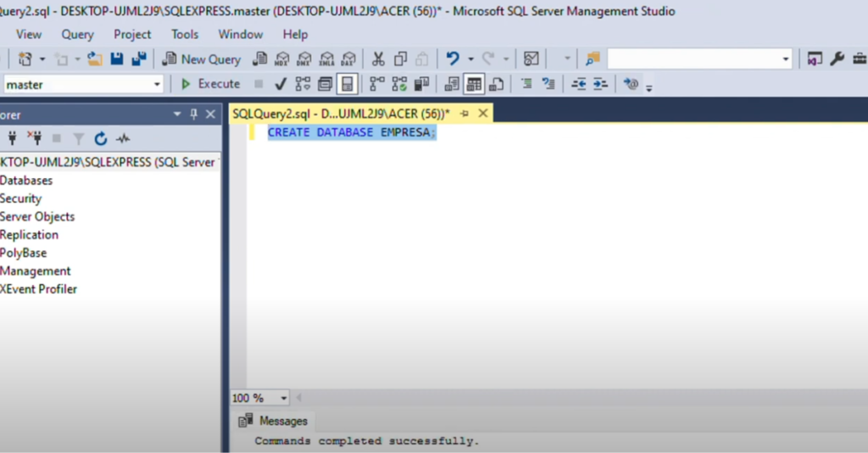Open the Toolbox icon
868x453 pixels.
click(x=860, y=59)
